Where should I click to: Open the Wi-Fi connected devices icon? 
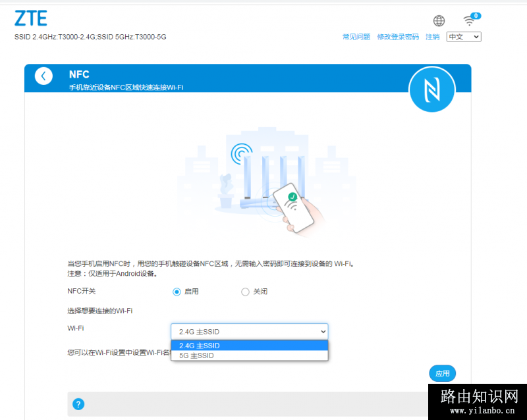click(x=471, y=20)
